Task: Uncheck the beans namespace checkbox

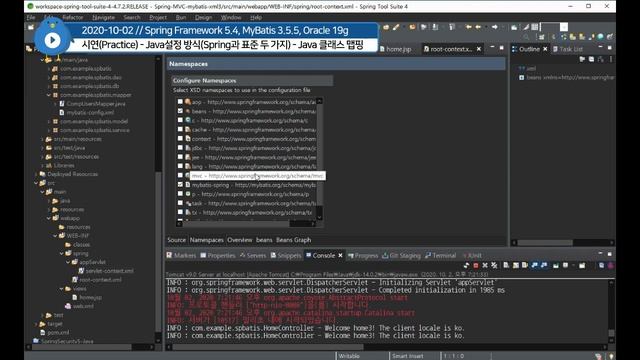Action: [180, 111]
